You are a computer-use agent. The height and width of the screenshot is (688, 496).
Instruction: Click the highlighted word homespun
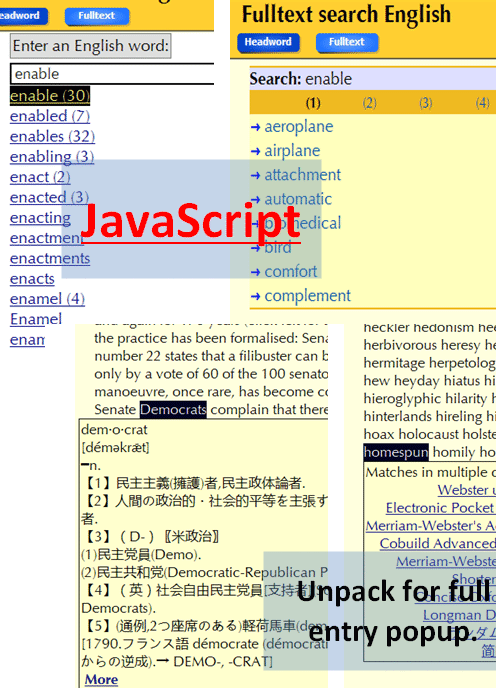click(396, 452)
